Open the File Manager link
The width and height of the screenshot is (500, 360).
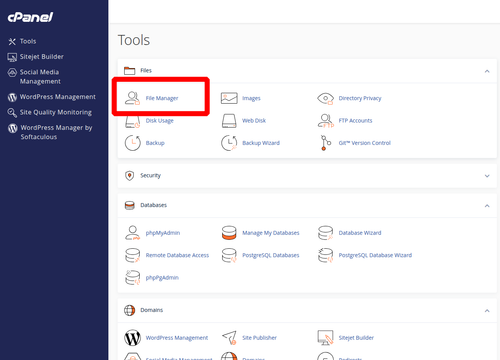[x=162, y=98]
